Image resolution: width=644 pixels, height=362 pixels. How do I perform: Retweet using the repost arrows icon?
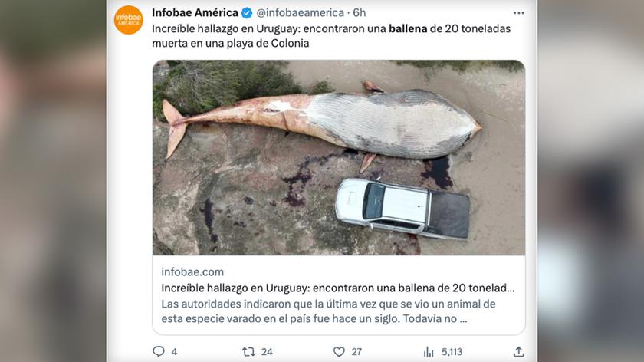tap(248, 352)
